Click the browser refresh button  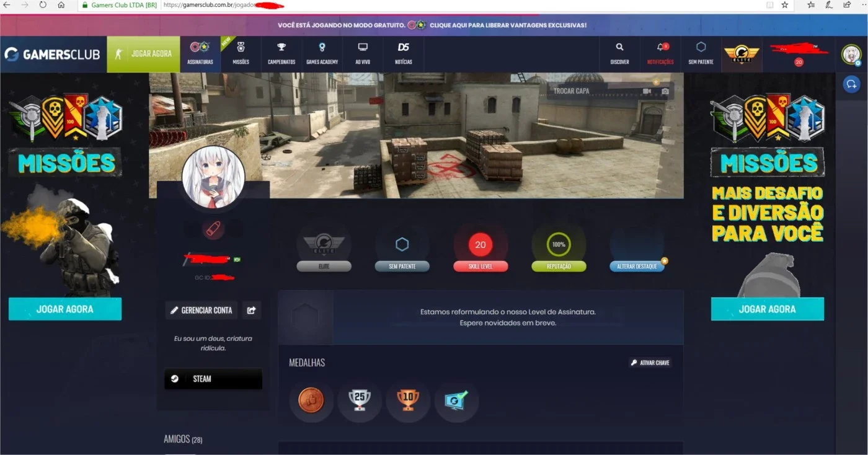point(43,5)
